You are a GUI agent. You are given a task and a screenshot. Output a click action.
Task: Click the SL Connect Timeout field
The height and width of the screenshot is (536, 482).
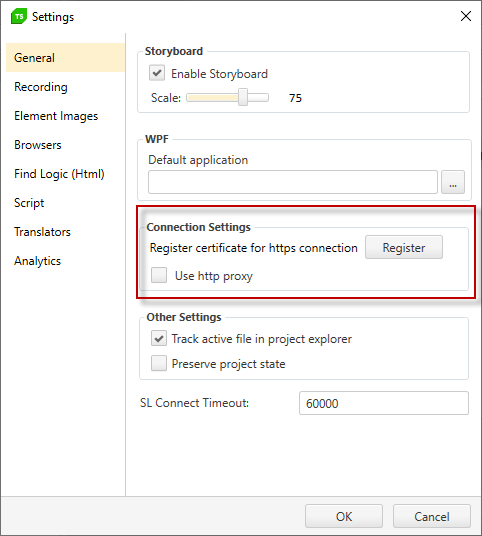[384, 403]
